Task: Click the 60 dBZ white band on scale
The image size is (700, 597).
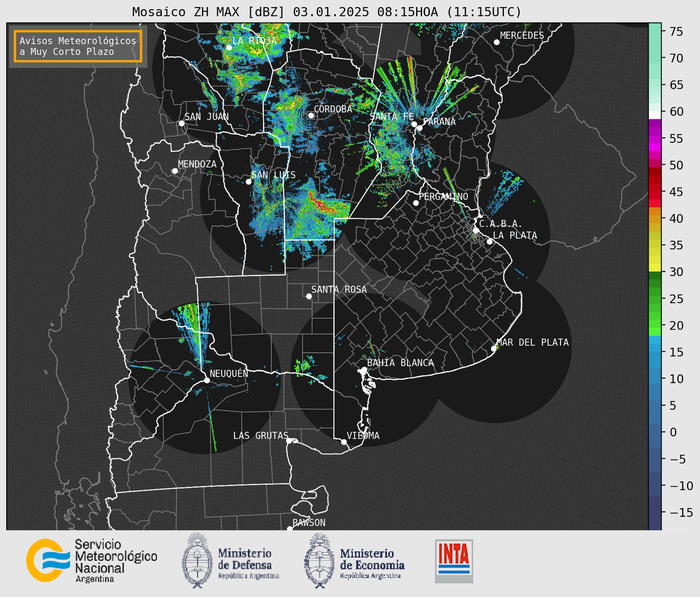Action: (x=655, y=115)
